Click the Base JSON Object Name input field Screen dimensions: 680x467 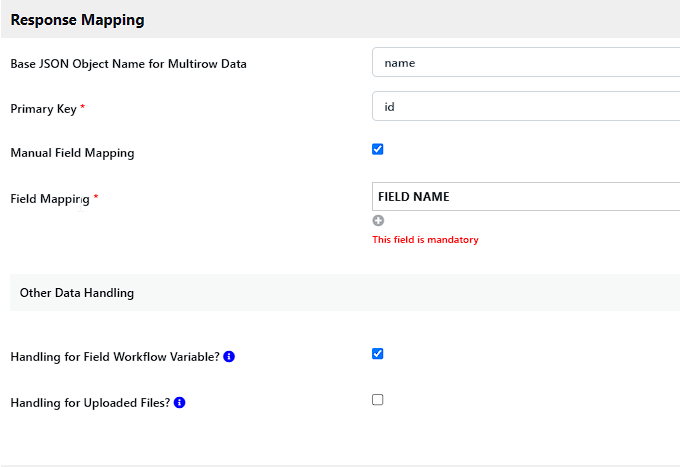(x=525, y=62)
